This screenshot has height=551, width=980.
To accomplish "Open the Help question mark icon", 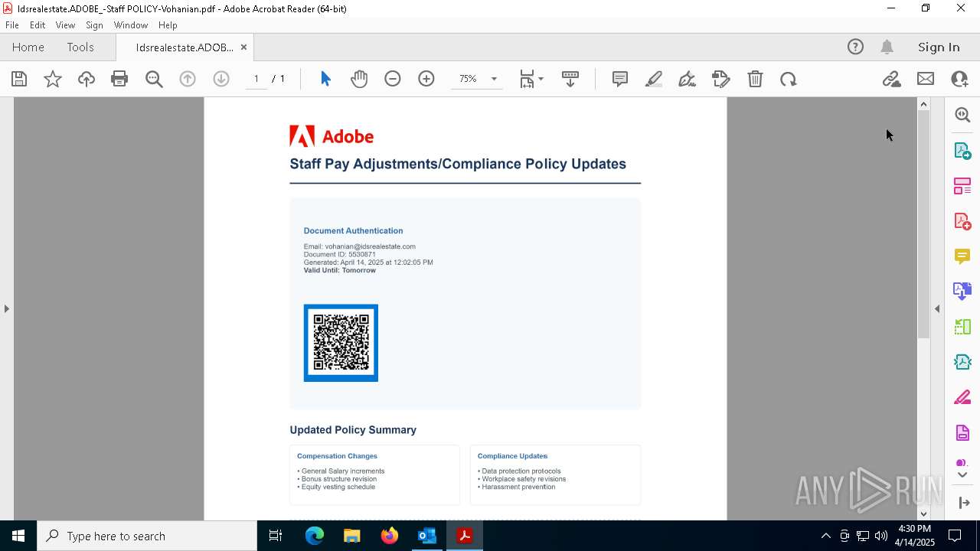I will (x=855, y=47).
